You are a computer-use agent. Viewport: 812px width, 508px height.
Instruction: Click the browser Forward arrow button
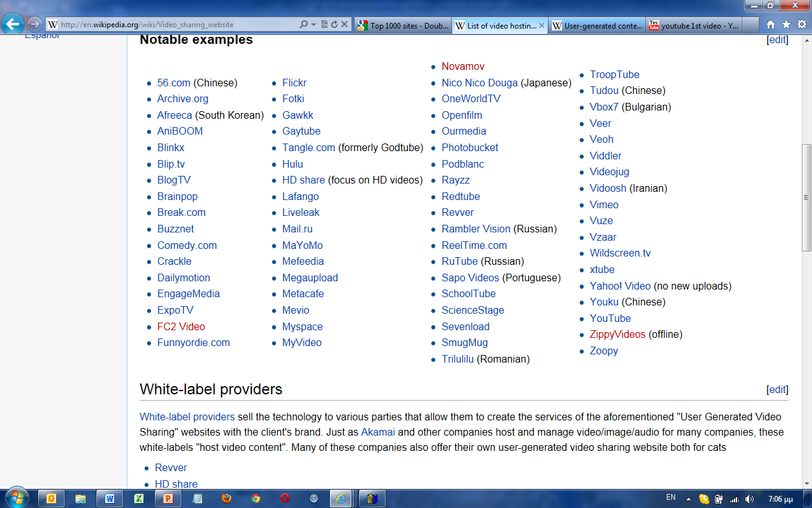point(34,25)
